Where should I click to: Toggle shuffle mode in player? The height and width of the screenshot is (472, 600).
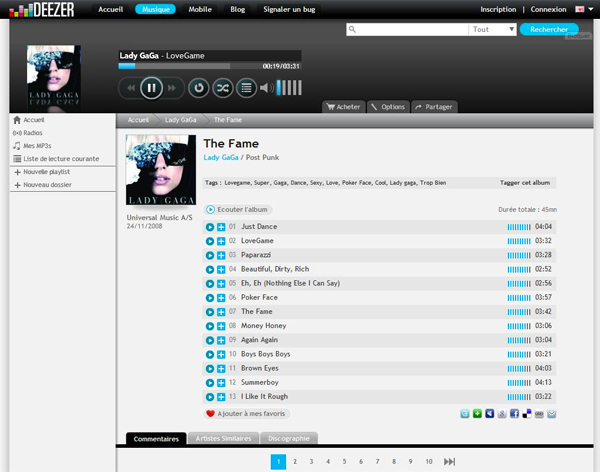223,88
